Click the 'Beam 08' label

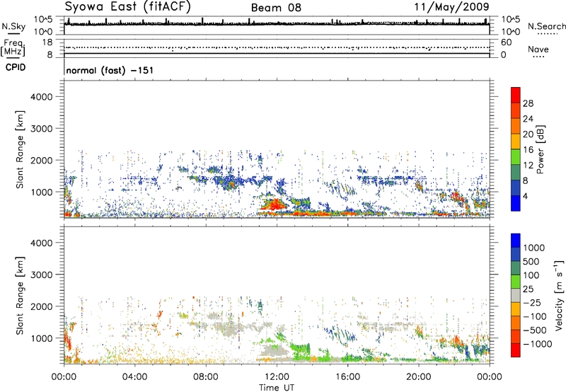(x=276, y=8)
